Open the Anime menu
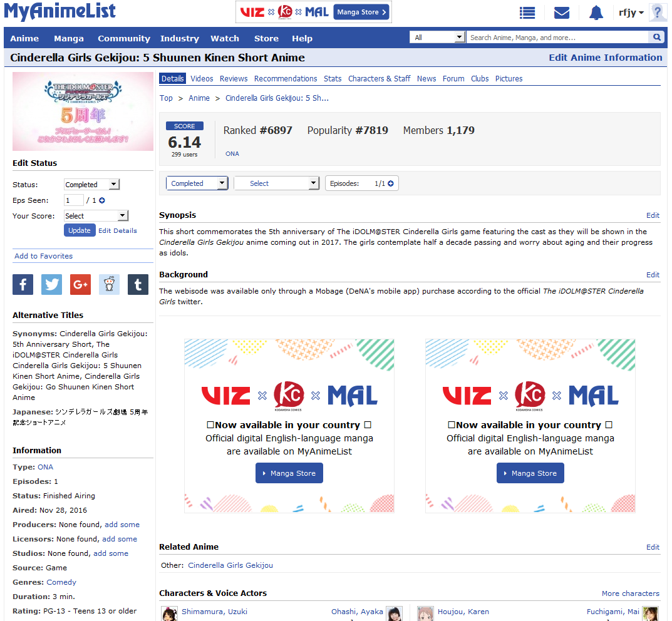Screen dimensions: 672x621 24,39
